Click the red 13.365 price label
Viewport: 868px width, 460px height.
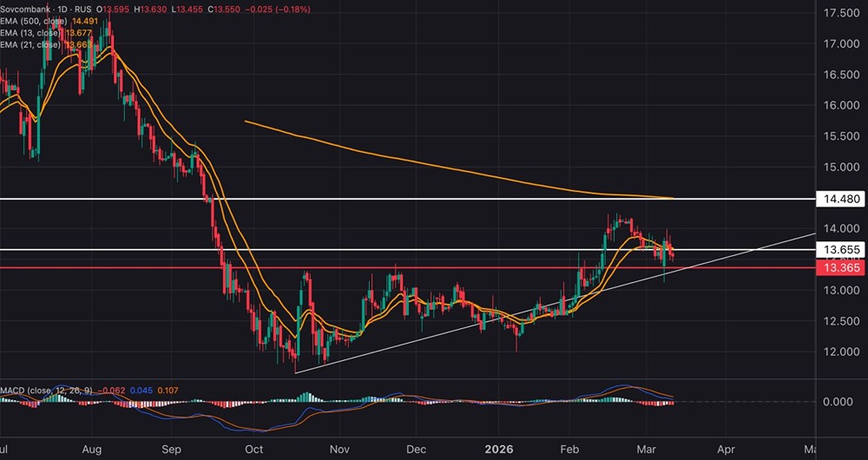click(x=841, y=268)
